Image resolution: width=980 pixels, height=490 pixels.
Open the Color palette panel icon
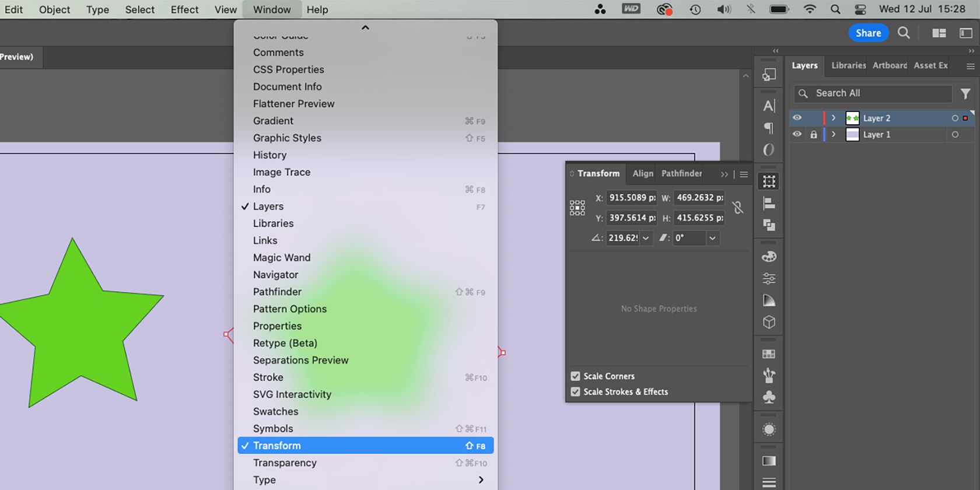769,257
